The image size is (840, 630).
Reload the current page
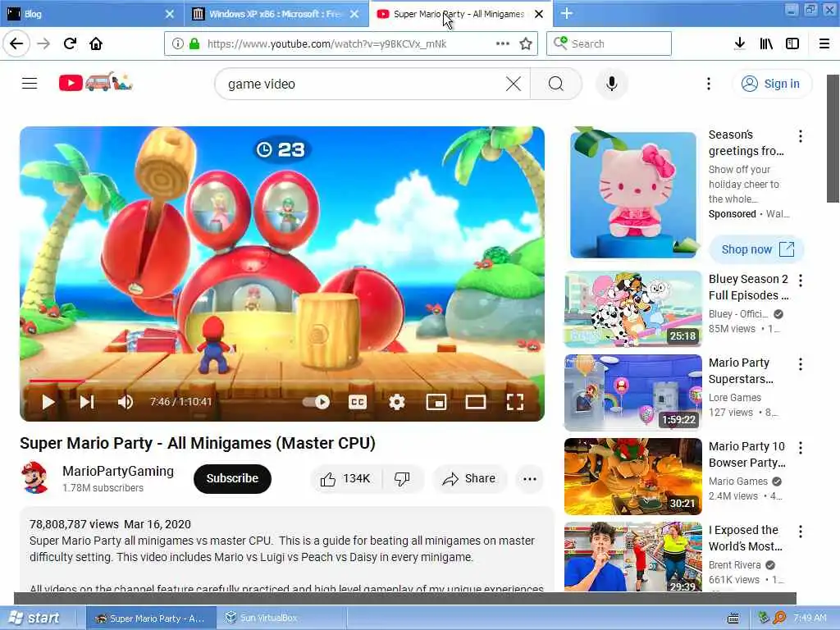click(x=70, y=43)
